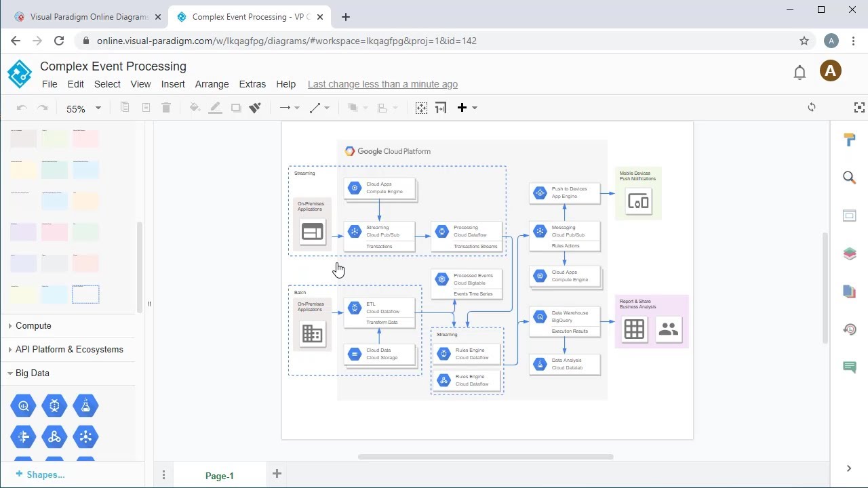Open the View menu
This screenshot has height=488, width=868.
(x=140, y=84)
